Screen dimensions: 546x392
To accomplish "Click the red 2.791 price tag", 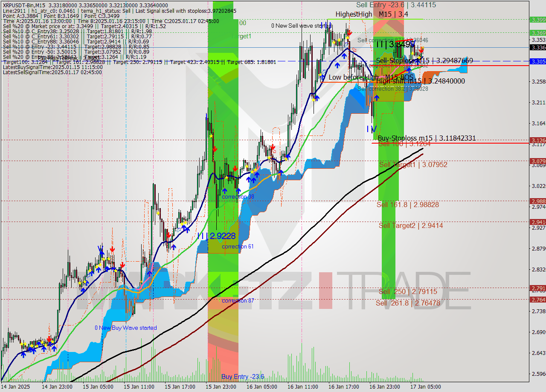I will 537,288.
